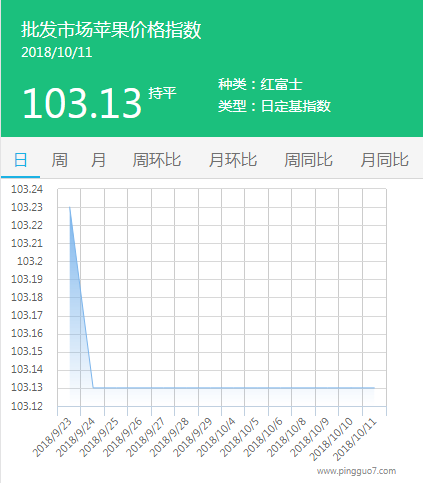The image size is (423, 483).
Task: Switch to the 日 daily tab
Action: [x=20, y=160]
